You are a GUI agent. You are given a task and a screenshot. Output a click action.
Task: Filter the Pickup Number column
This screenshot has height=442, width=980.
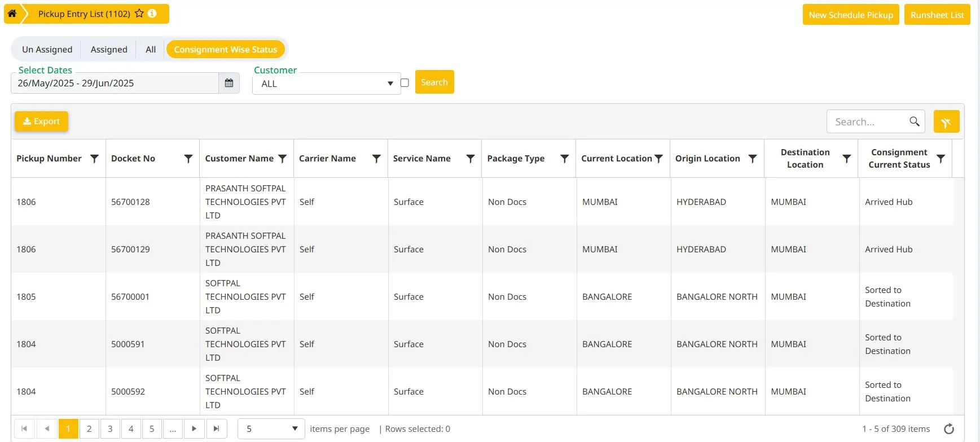point(95,159)
